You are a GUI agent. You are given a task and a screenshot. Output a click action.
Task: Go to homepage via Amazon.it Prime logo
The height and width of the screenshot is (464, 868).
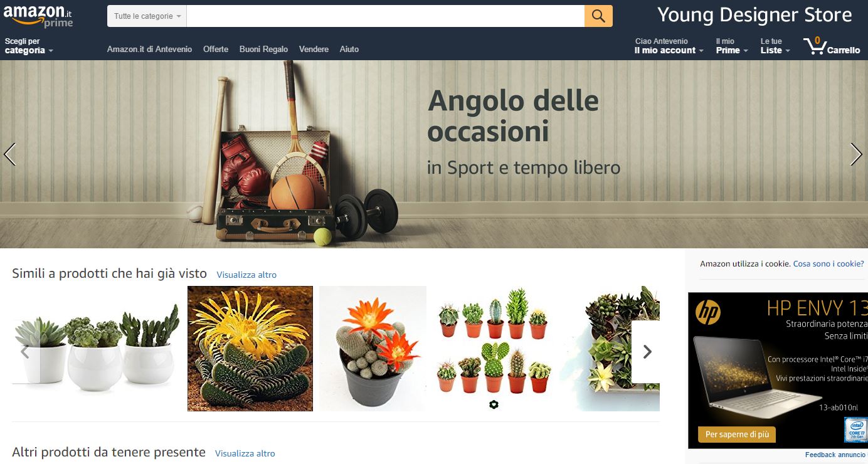[38, 15]
